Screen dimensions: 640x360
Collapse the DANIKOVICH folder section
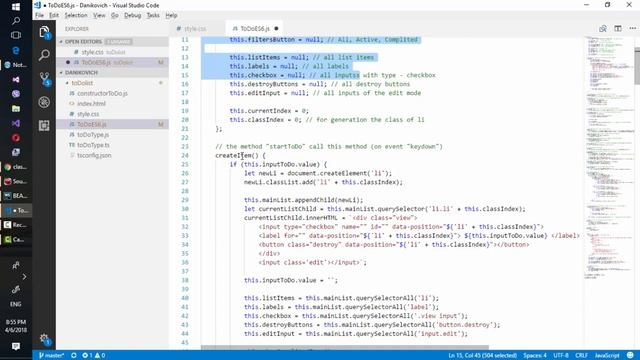pyautogui.click(x=61, y=73)
